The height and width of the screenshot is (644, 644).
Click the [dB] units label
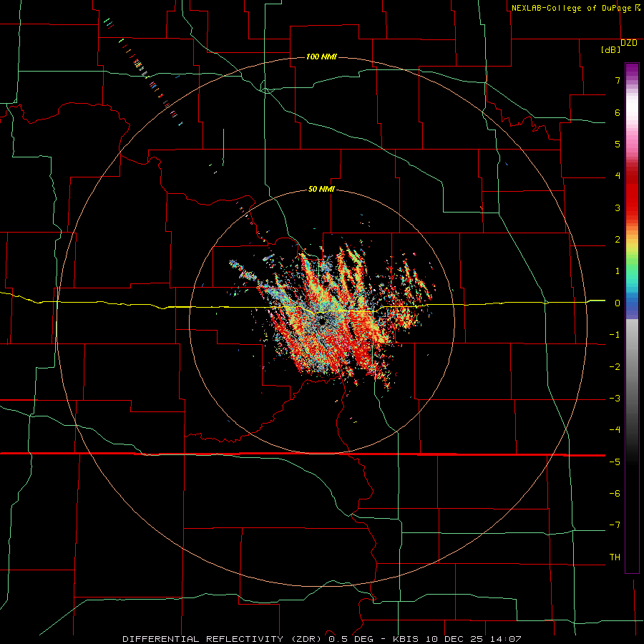pos(611,50)
